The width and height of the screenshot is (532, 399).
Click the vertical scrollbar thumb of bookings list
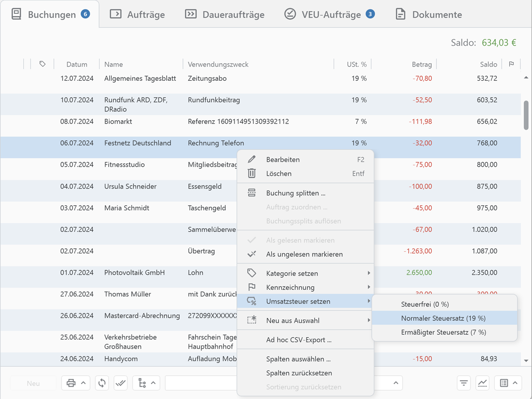[526, 115]
